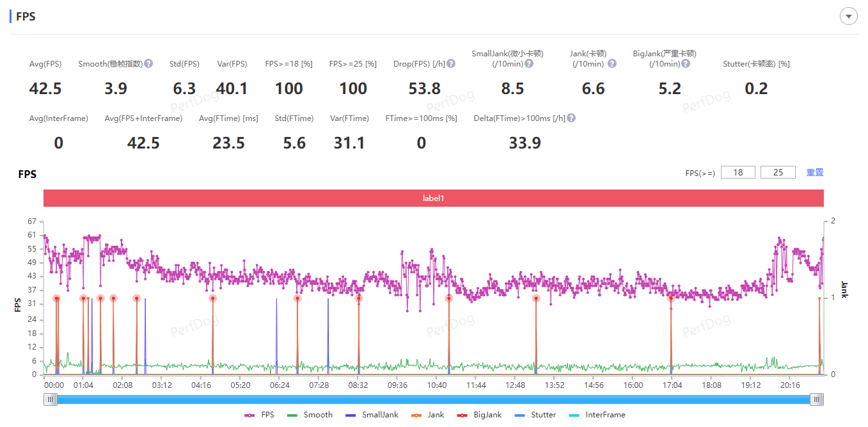Click BigJank help question mark icon
The height and width of the screenshot is (427, 868).
pyautogui.click(x=686, y=64)
